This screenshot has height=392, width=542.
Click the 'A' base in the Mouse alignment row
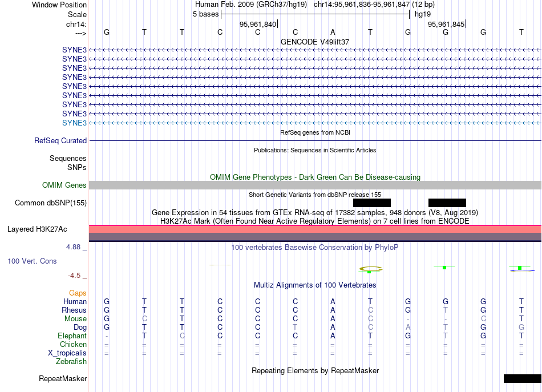(x=333, y=319)
